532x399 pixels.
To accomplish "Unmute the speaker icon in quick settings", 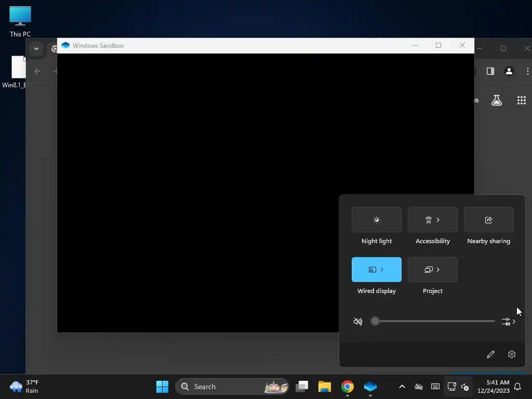I will point(357,321).
